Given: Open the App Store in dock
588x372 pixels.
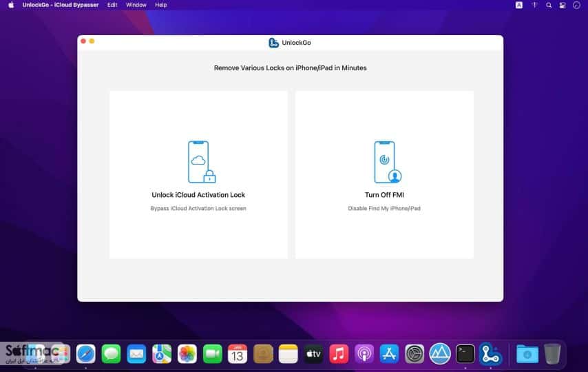Looking at the screenshot, I should (x=389, y=354).
